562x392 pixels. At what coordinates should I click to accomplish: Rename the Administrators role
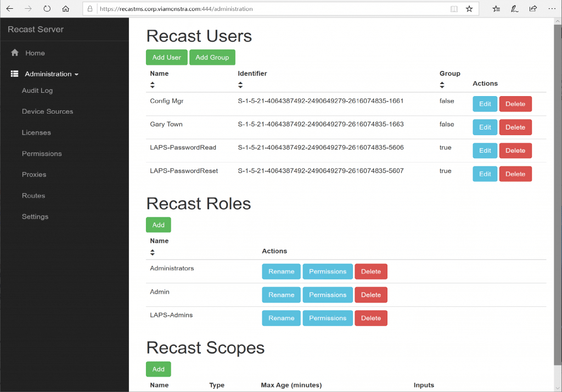(282, 272)
